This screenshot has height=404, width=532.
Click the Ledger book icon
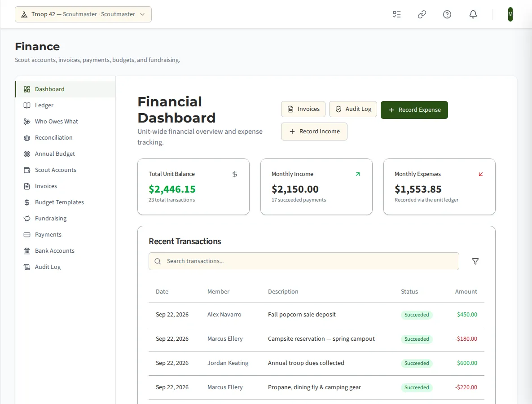(x=27, y=105)
